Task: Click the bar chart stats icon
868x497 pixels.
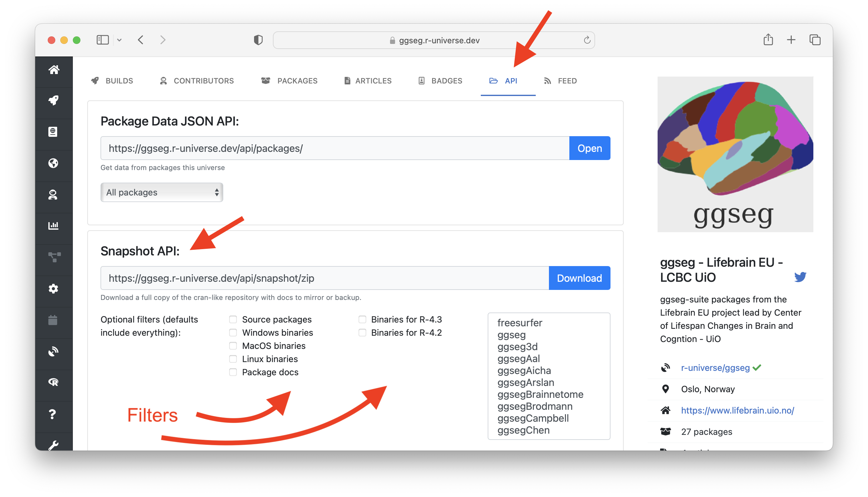Action: (x=54, y=225)
